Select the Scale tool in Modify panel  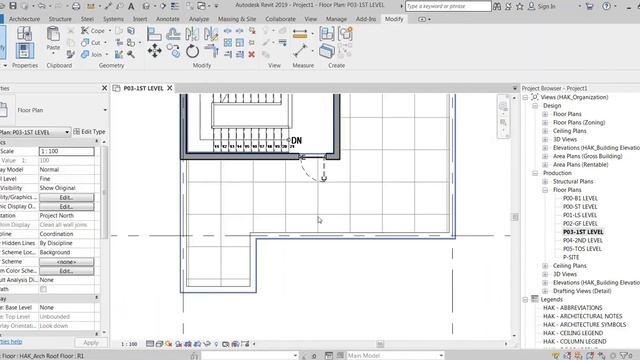pyautogui.click(x=240, y=42)
